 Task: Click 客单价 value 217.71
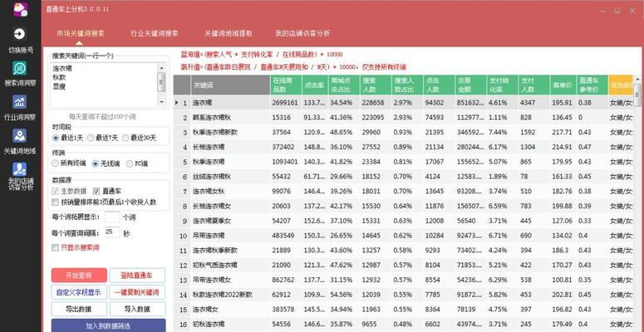[563, 132]
